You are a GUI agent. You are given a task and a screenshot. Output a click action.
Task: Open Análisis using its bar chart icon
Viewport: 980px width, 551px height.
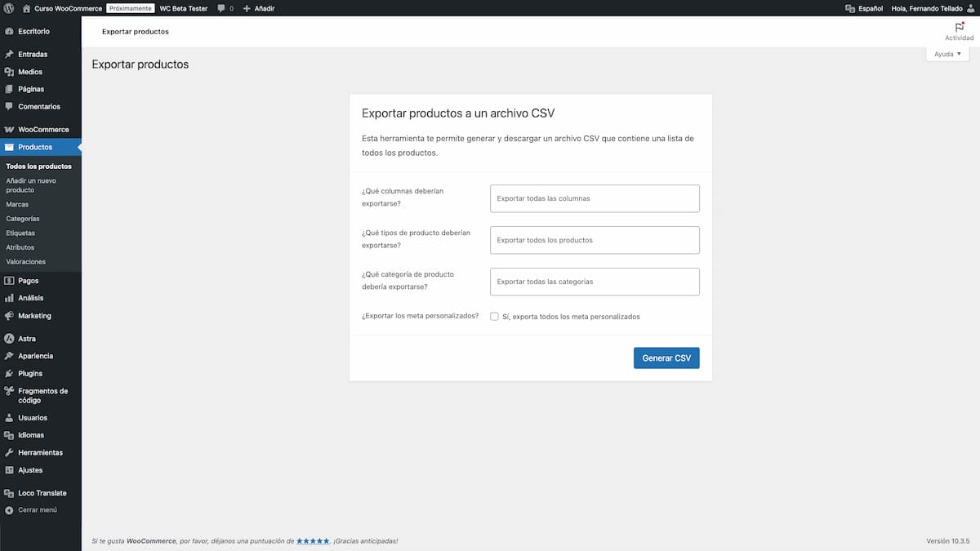[8, 297]
